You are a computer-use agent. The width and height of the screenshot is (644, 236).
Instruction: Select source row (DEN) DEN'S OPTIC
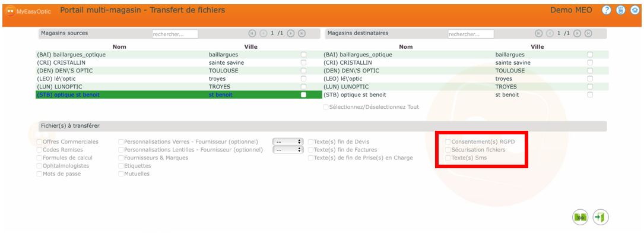179,70
